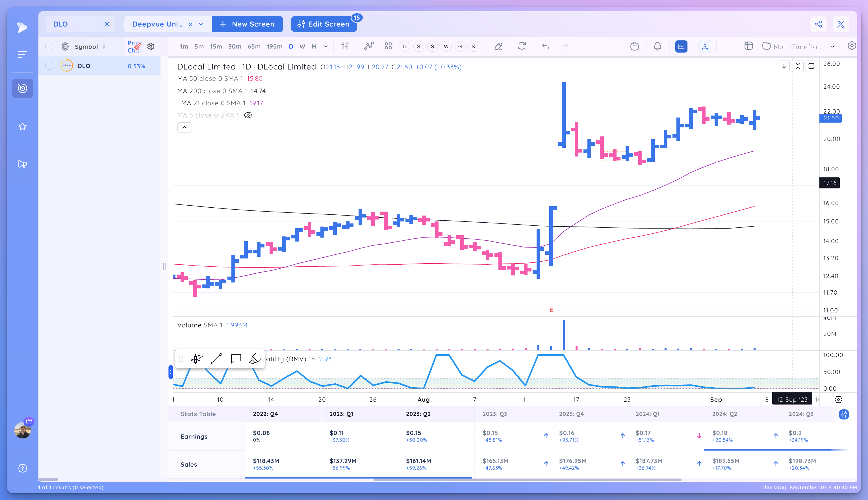Sort by the Symbol column arrows
Image resolution: width=868 pixels, height=500 pixels.
(104, 46)
